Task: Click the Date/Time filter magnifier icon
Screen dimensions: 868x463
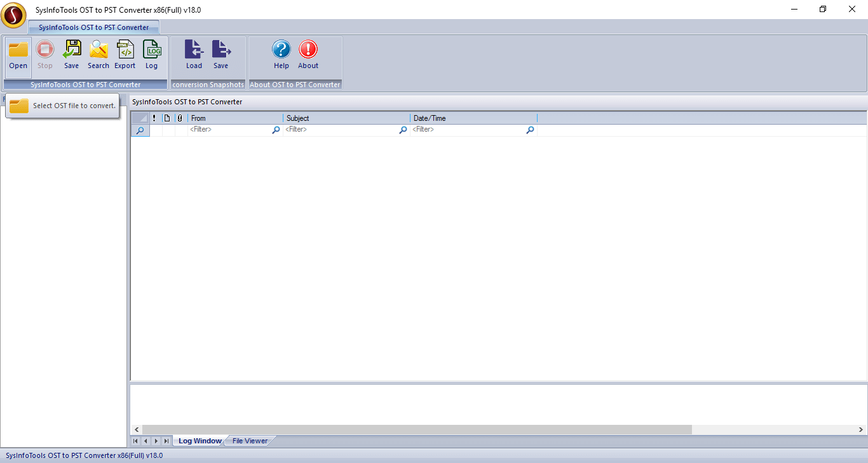Action: (531, 130)
